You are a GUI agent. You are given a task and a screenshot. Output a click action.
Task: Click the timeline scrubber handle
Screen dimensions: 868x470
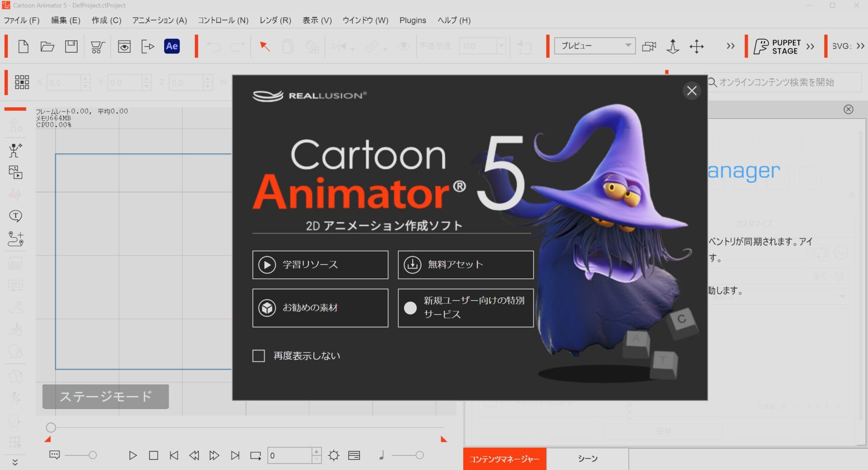[x=51, y=428]
